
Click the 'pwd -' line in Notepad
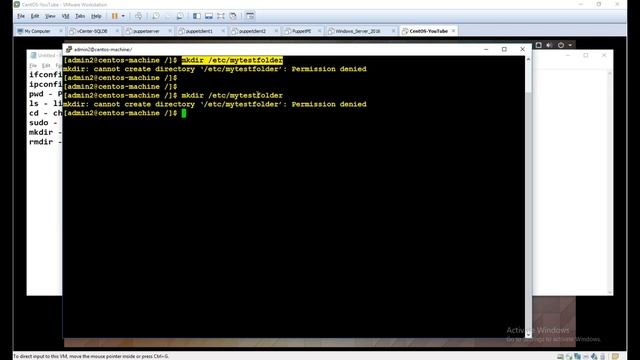tap(45, 94)
